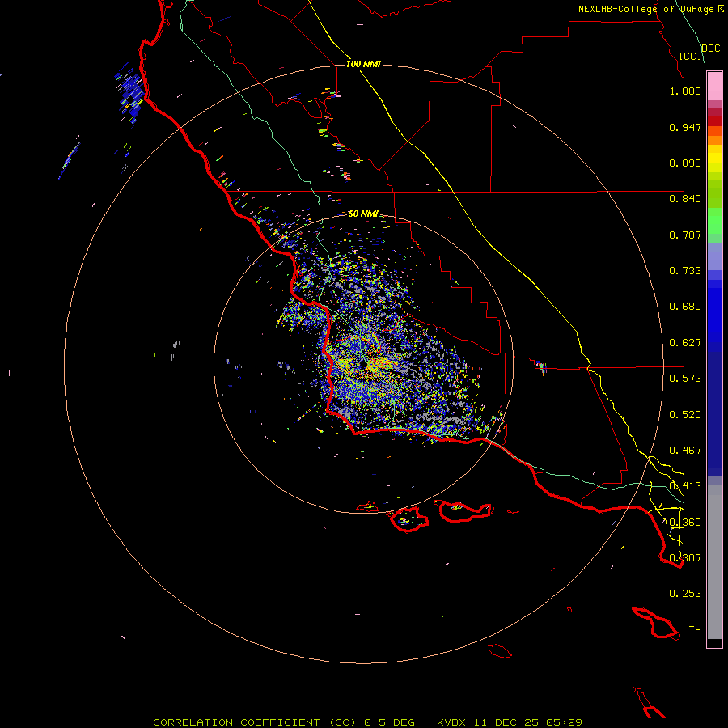Click the TH threshold label
Image resolution: width=728 pixels, height=728 pixels.
click(695, 630)
